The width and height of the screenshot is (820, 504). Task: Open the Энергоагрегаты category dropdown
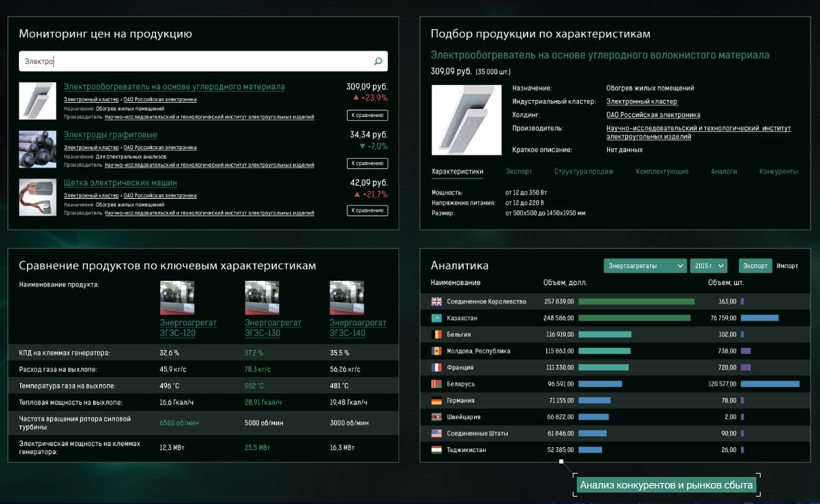(x=645, y=266)
